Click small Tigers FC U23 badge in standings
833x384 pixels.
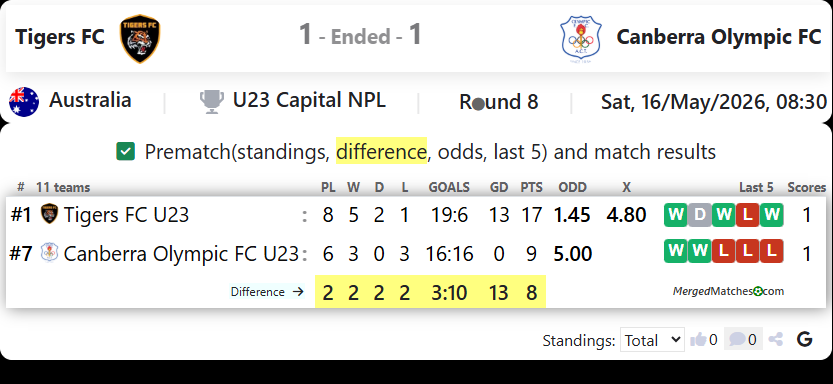point(49,214)
